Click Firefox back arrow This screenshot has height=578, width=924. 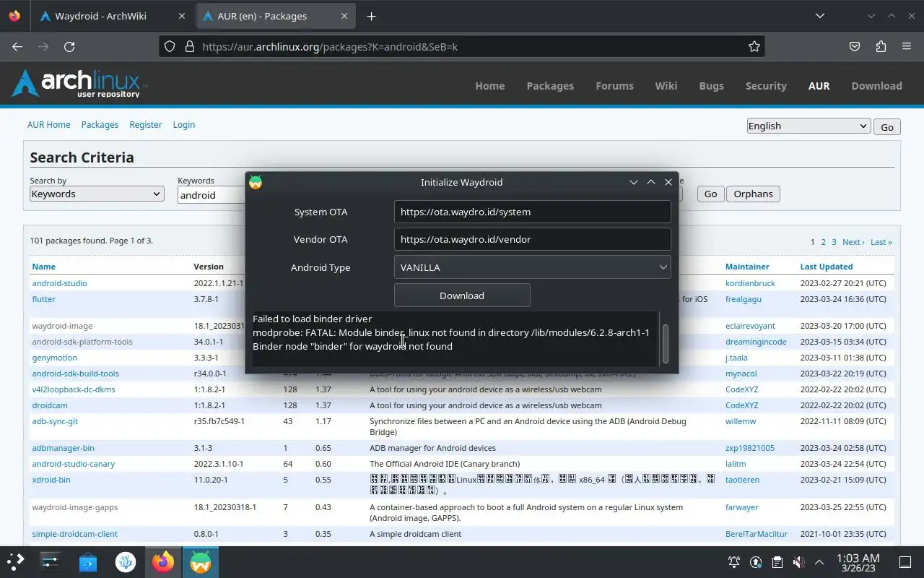pyautogui.click(x=17, y=46)
